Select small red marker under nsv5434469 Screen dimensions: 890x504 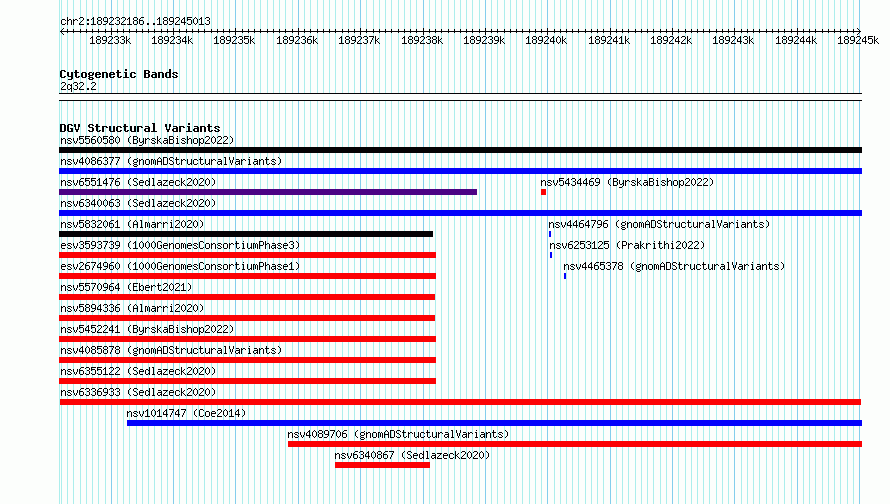[544, 192]
